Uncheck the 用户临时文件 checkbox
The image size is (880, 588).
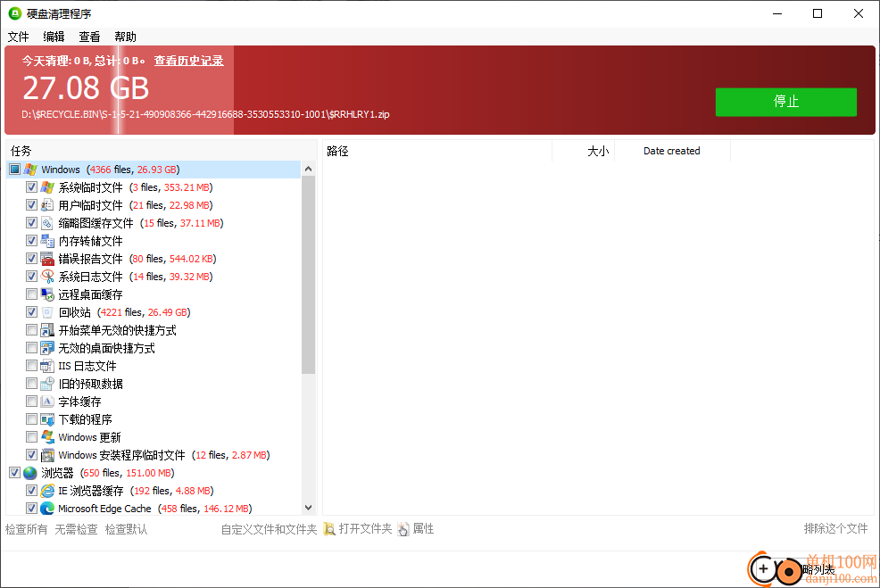coord(31,205)
